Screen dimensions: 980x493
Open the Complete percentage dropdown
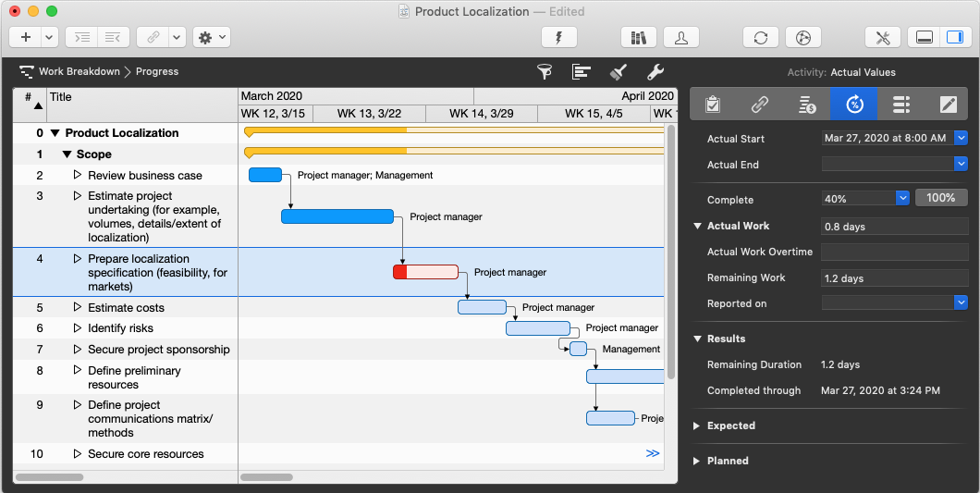[902, 198]
